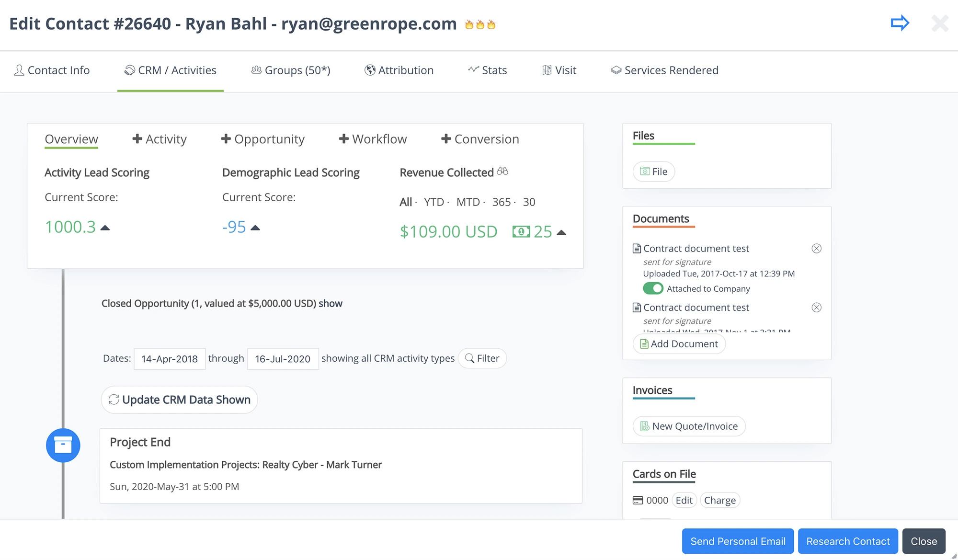The width and height of the screenshot is (958, 560).
Task: Expand Revenue Collected details arrow
Action: 561,233
